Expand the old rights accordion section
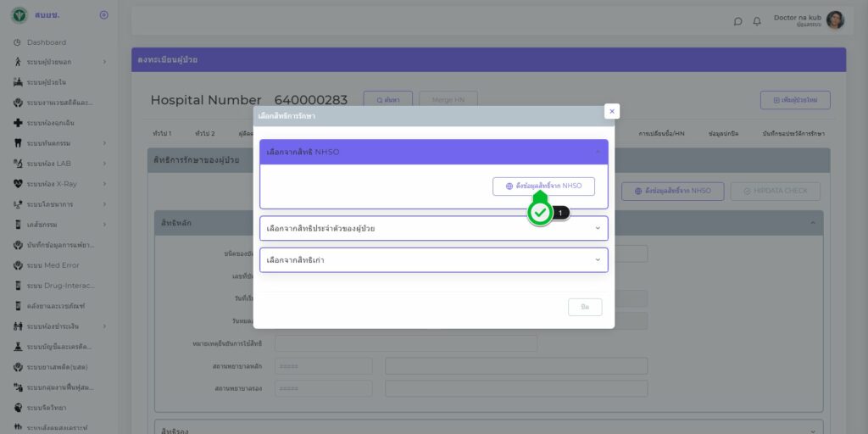 click(433, 260)
